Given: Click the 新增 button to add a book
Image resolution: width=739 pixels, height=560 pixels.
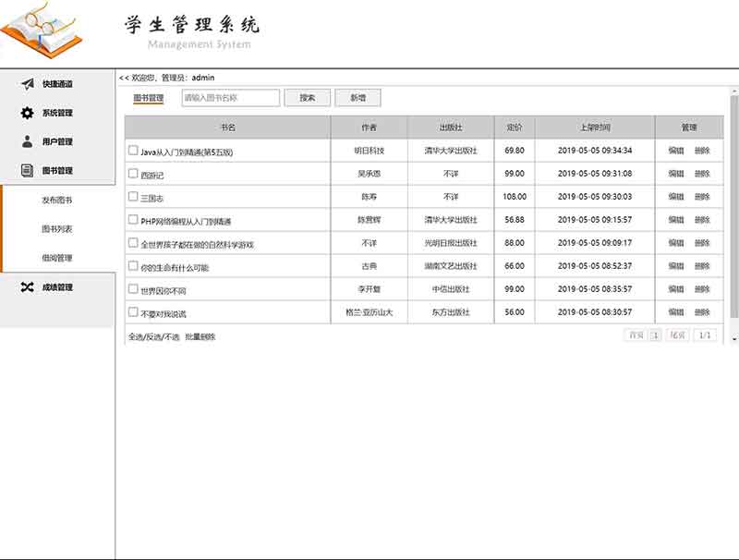Looking at the screenshot, I should pyautogui.click(x=357, y=98).
